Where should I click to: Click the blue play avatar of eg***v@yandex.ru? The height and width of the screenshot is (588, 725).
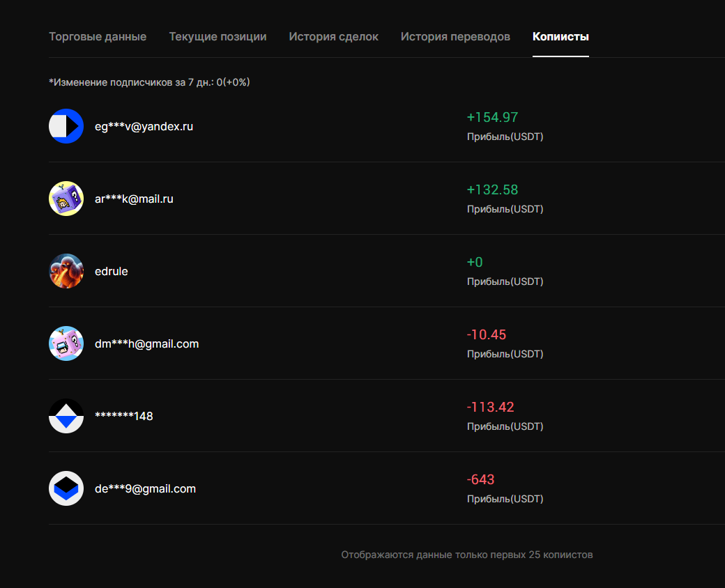(x=66, y=126)
